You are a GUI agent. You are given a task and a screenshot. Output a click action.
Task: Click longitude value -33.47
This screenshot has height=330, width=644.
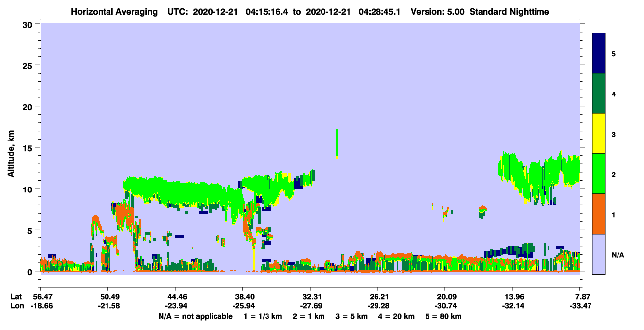[580, 306]
